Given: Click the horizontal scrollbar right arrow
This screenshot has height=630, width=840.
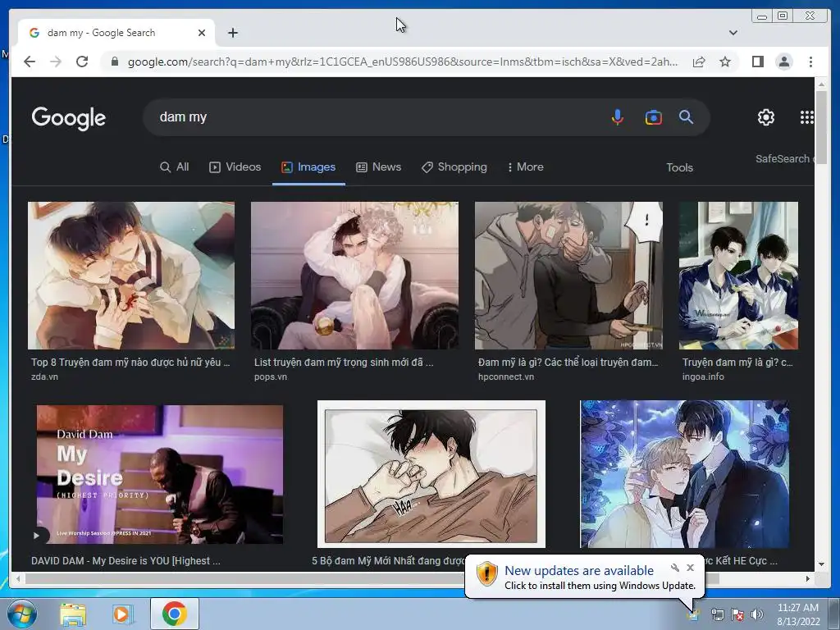Looking at the screenshot, I should pos(808,578).
